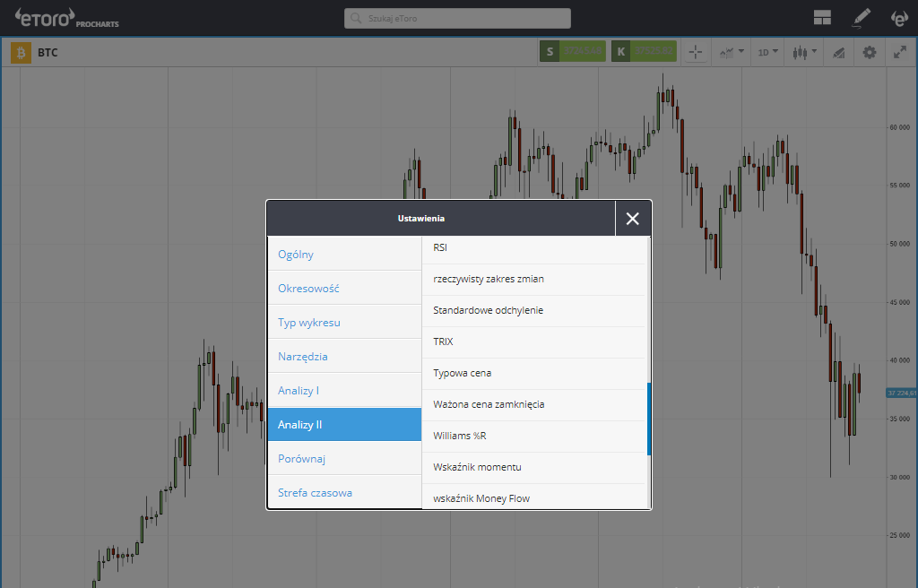Viewport: 918px width, 588px height.
Task: Select the TRIX indicator
Action: 533,342
